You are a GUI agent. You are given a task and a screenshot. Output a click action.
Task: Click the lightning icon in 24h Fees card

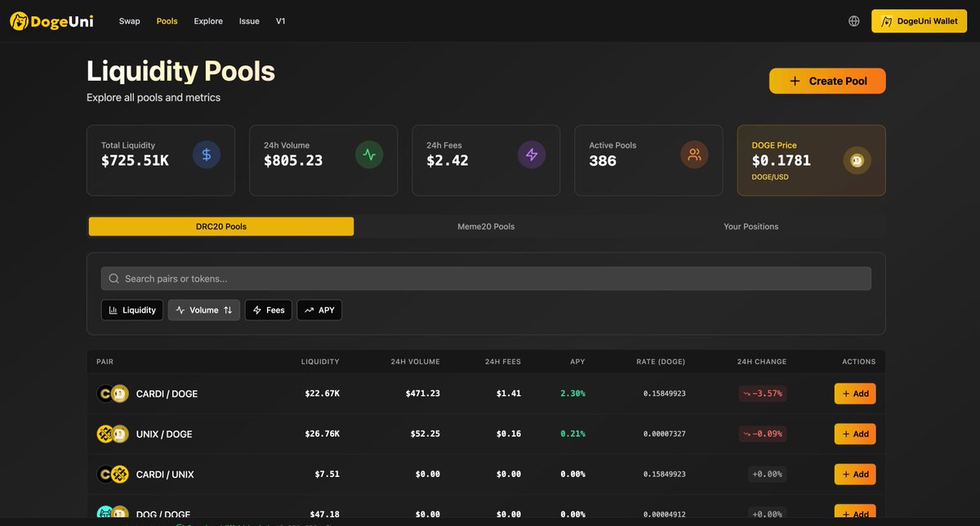pos(532,154)
